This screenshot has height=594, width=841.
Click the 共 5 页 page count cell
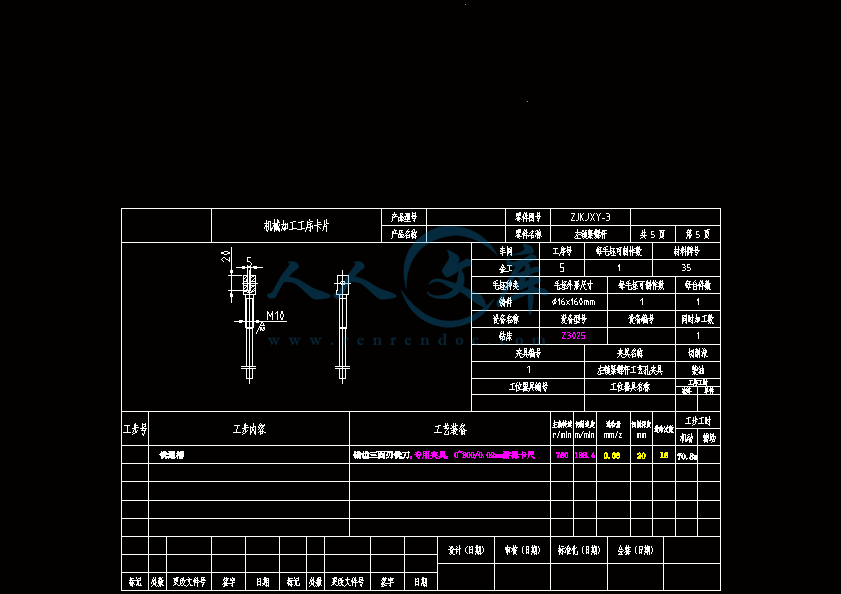tap(652, 234)
